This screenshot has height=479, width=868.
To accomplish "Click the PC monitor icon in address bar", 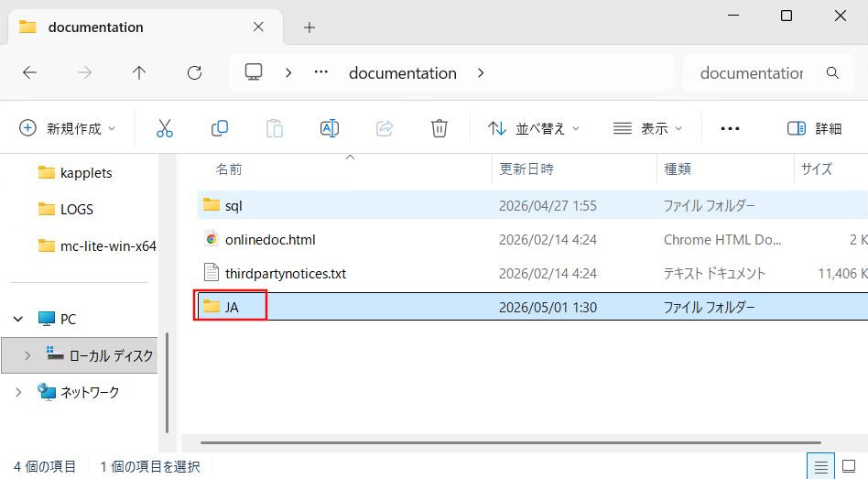I will (254, 72).
